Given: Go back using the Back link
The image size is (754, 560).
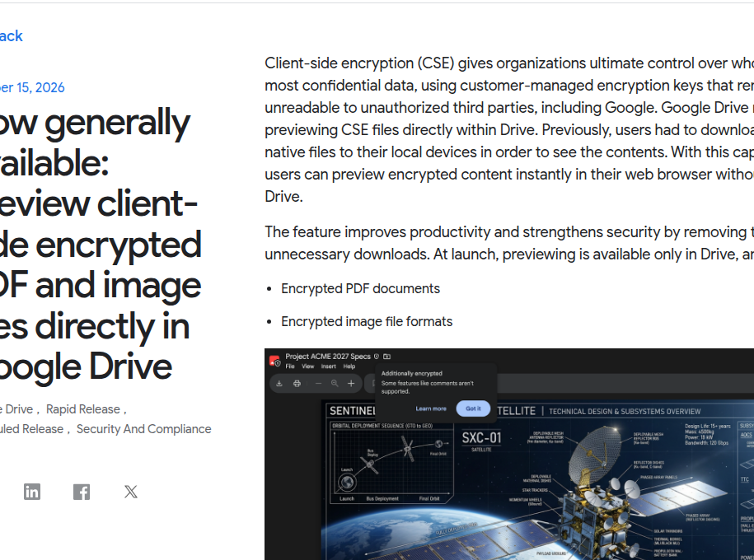Looking at the screenshot, I should click(x=11, y=36).
